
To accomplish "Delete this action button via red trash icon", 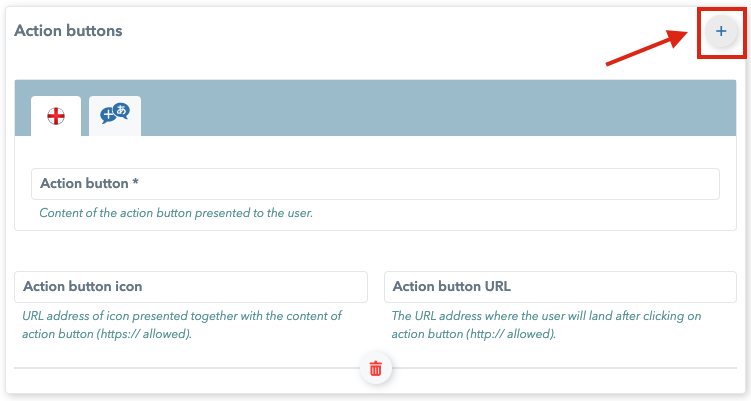I will tap(376, 368).
